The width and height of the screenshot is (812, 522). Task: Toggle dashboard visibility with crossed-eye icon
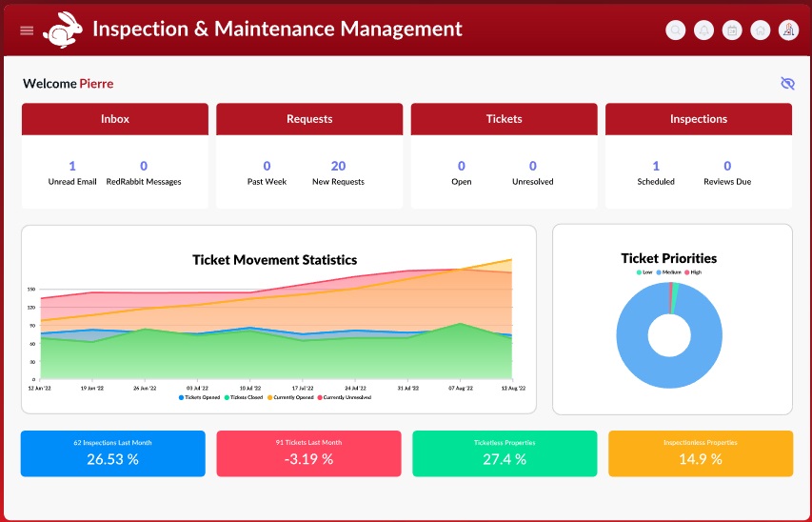pyautogui.click(x=787, y=84)
